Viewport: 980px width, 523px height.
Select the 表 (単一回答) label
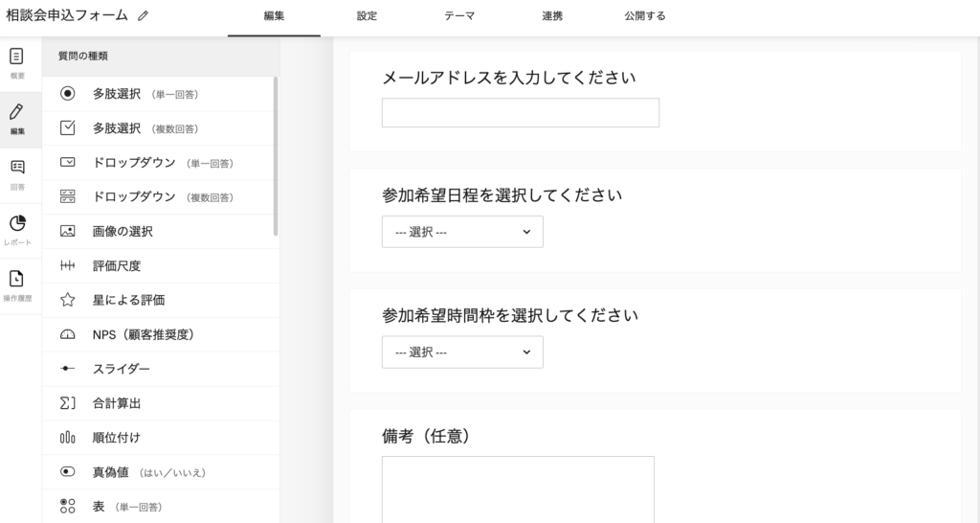click(x=127, y=507)
